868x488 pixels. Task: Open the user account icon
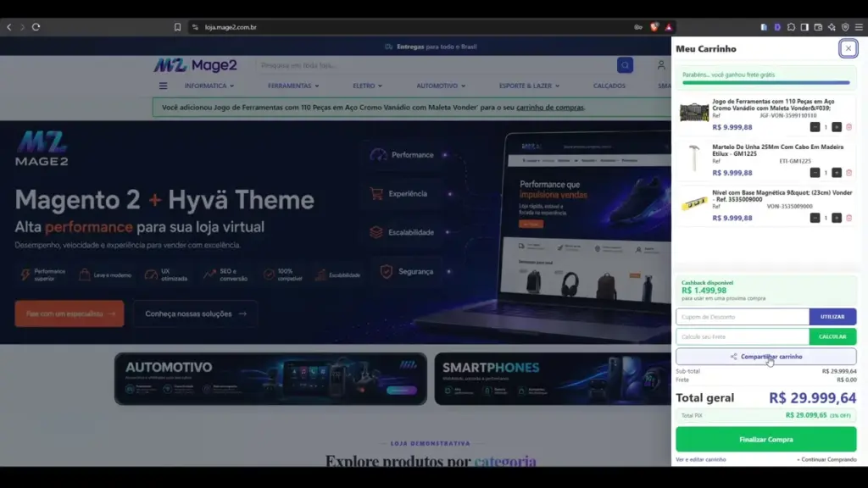(x=661, y=65)
